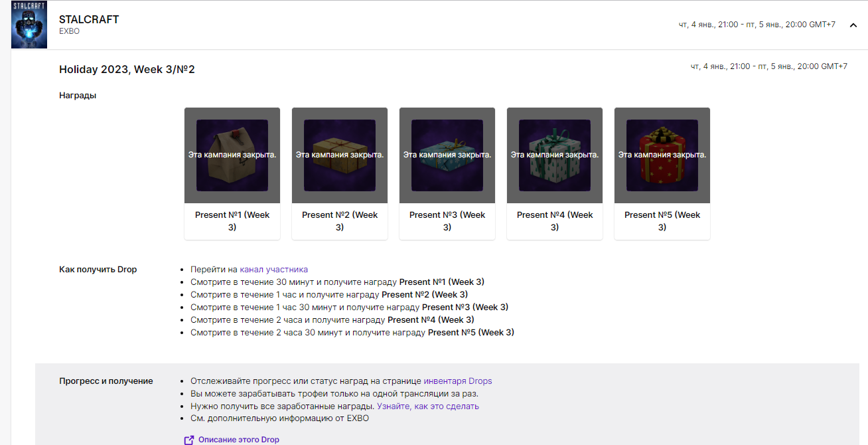
Task: Open the "инвентаря Drops" link
Action: (458, 381)
